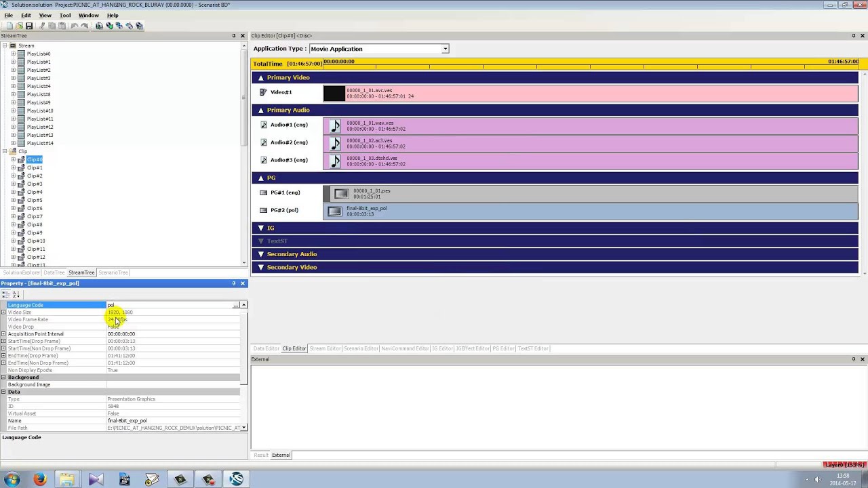Click the Redo arrow in toolbar

tap(85, 26)
